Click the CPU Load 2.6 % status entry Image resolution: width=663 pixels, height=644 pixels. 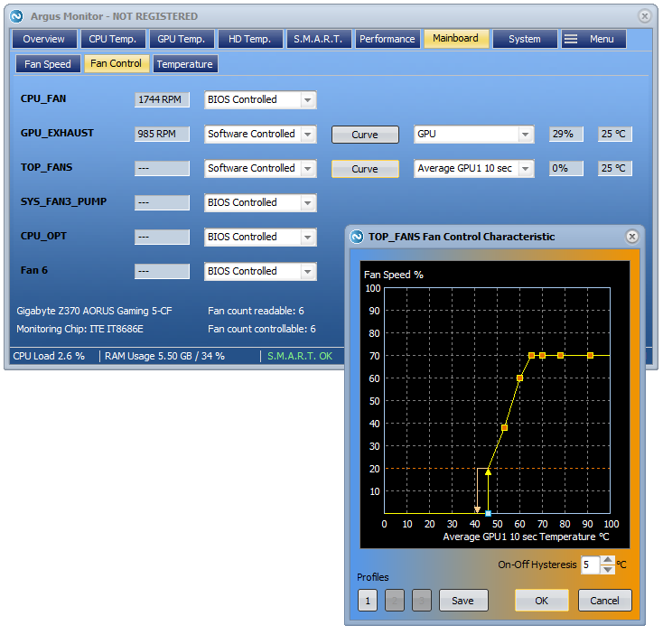pyautogui.click(x=49, y=357)
